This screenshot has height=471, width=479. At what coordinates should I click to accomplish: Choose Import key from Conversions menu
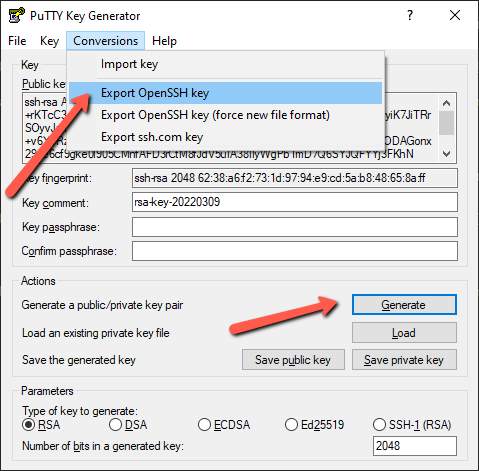tap(225, 64)
